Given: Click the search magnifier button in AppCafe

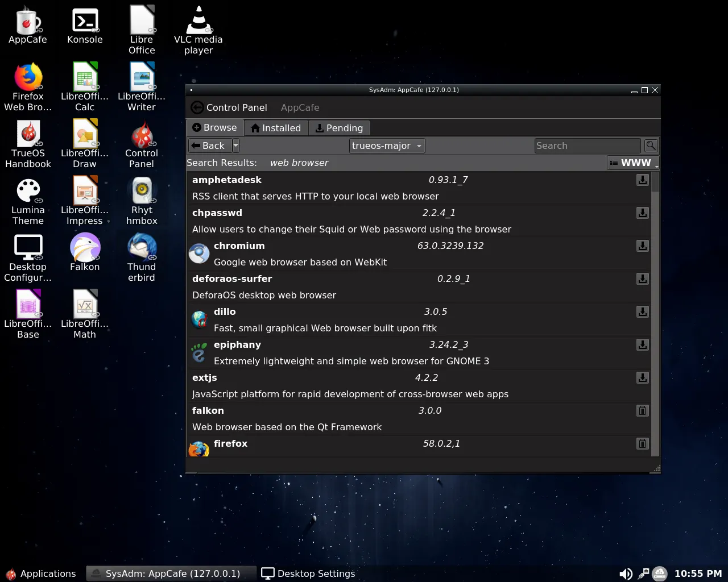Looking at the screenshot, I should click(x=651, y=145).
